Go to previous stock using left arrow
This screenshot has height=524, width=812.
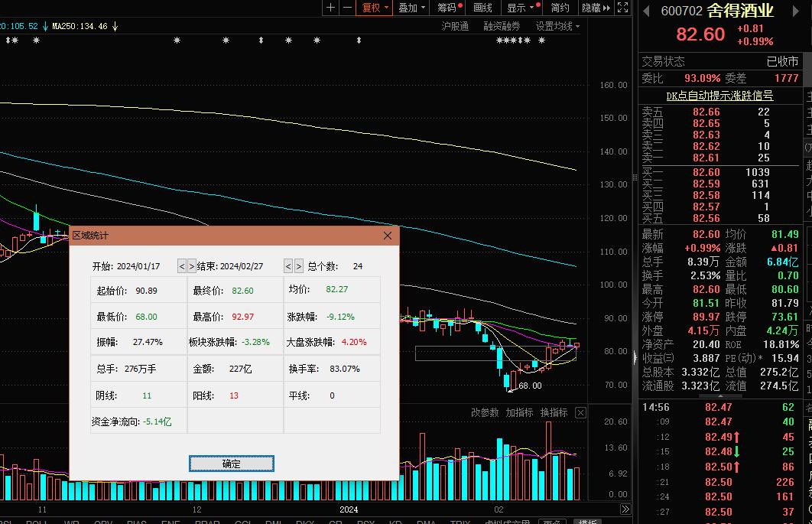coord(646,11)
